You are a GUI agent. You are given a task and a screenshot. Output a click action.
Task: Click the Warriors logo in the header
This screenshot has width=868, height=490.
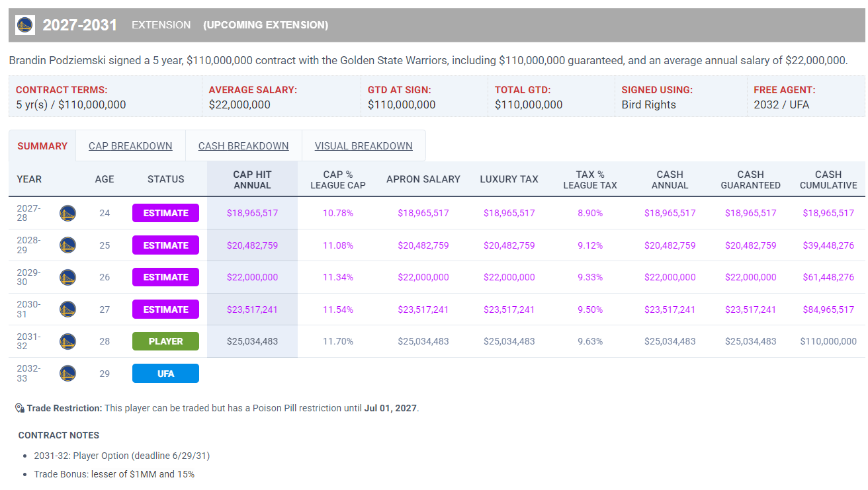coord(25,25)
